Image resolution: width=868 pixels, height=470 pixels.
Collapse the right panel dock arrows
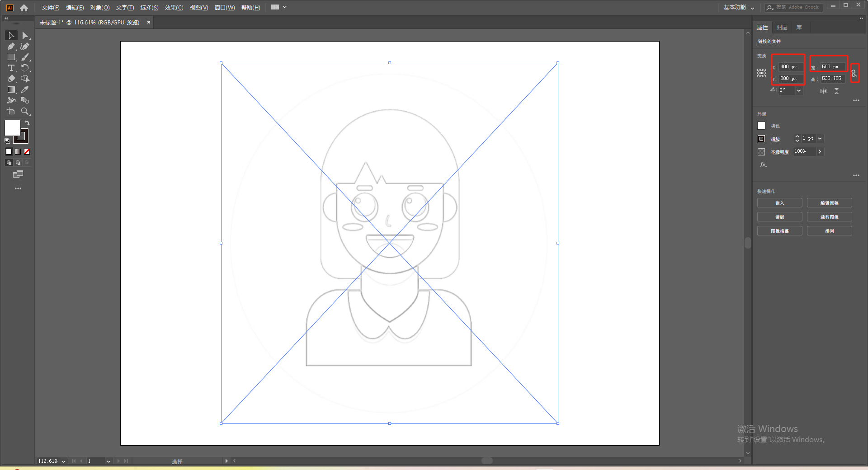pyautogui.click(x=861, y=19)
